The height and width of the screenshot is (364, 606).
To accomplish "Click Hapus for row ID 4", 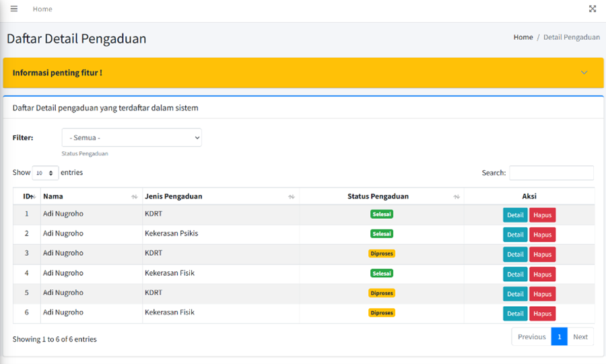I will click(542, 275).
